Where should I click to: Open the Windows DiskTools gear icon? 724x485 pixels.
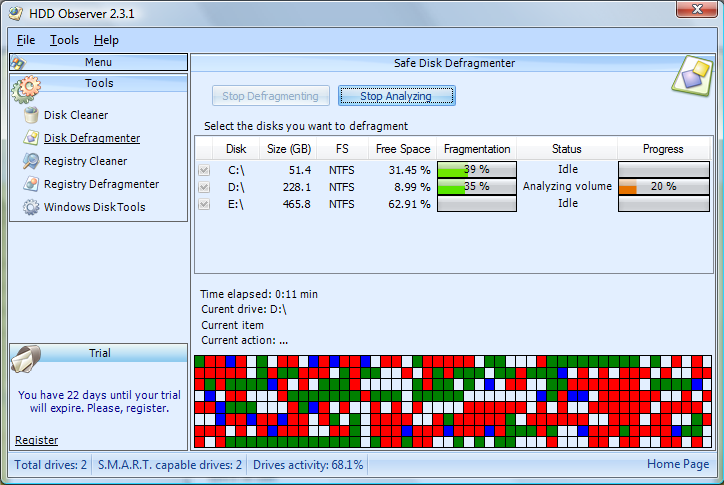tap(31, 207)
